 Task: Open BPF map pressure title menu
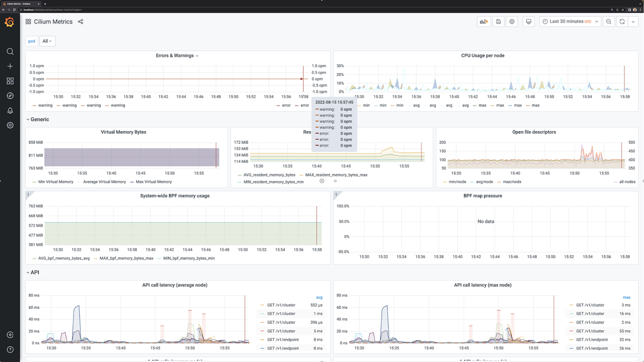[483, 196]
